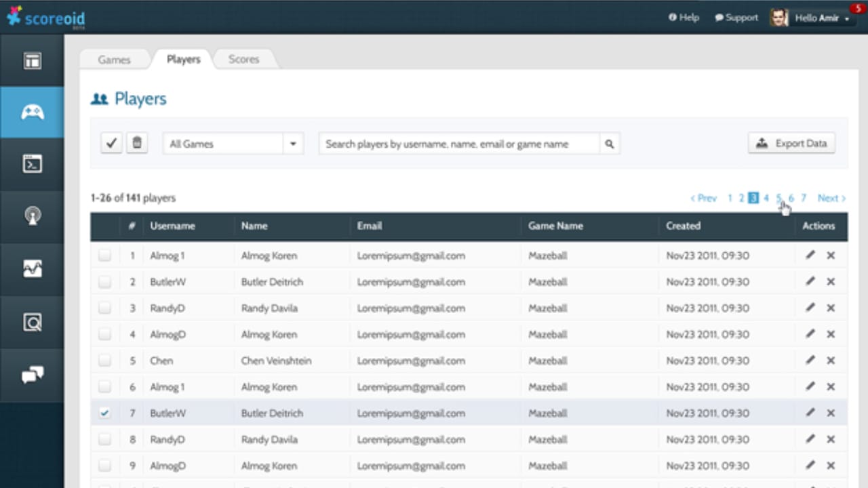Edit row 5 Chen with pencil icon
868x488 pixels.
[810, 361]
